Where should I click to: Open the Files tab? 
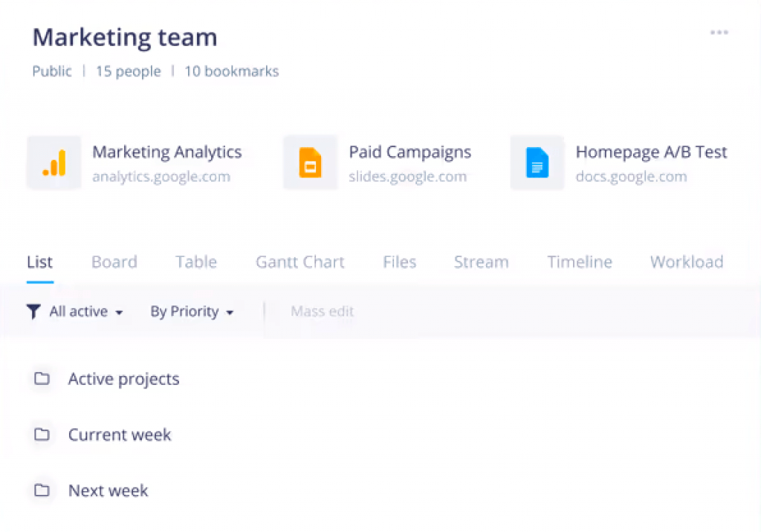[x=400, y=262]
